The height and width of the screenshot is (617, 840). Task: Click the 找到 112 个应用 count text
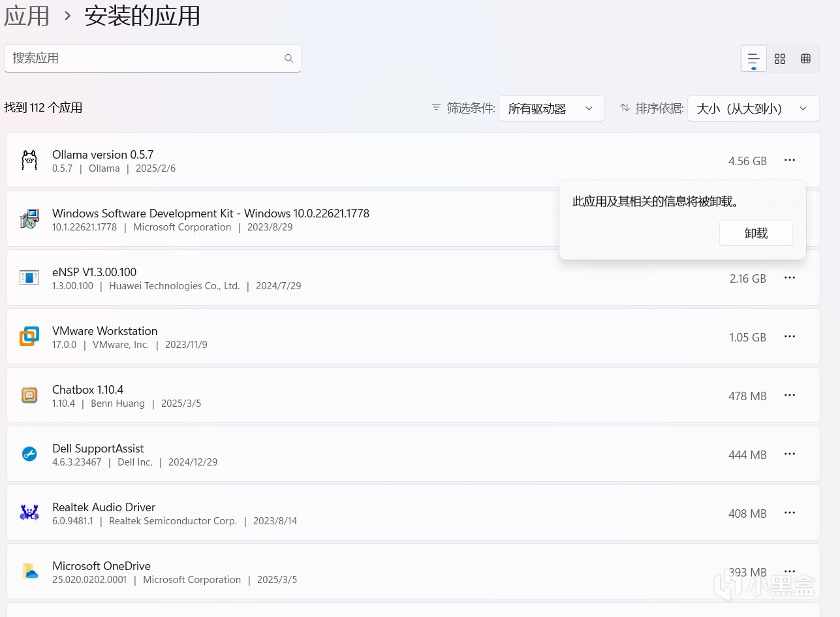point(44,108)
